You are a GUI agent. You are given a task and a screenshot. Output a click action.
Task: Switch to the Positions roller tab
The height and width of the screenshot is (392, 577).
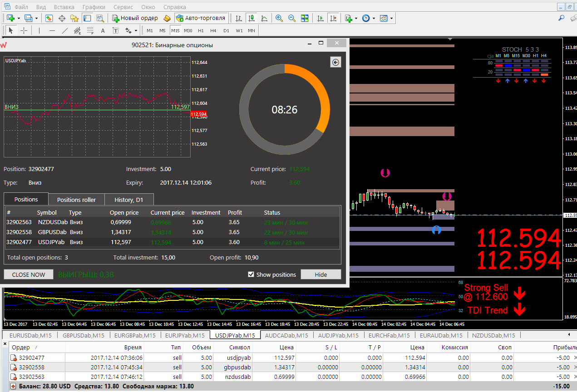coord(76,200)
